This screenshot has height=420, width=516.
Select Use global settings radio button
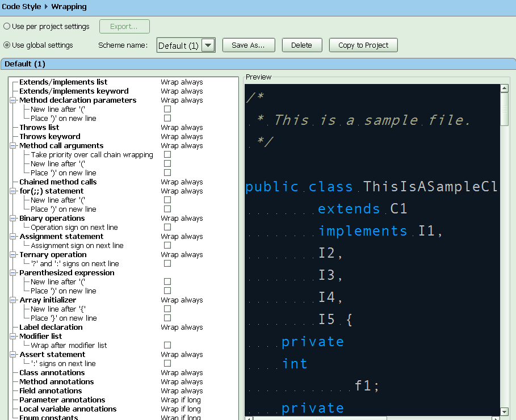(x=6, y=45)
